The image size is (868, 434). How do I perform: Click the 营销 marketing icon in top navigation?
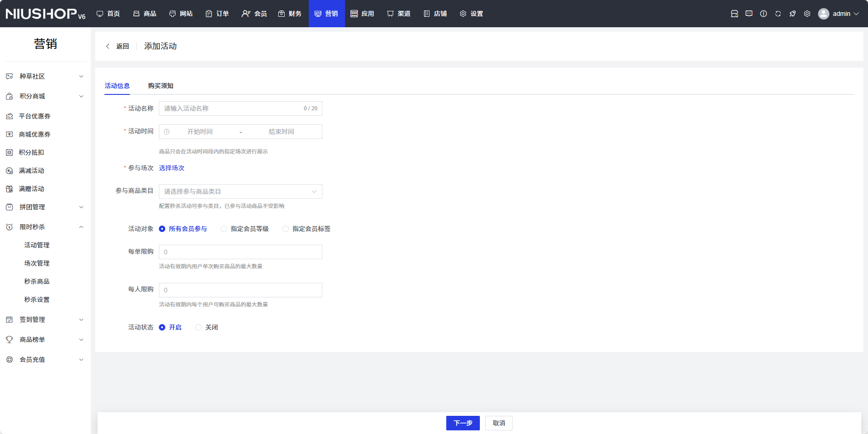pyautogui.click(x=318, y=14)
